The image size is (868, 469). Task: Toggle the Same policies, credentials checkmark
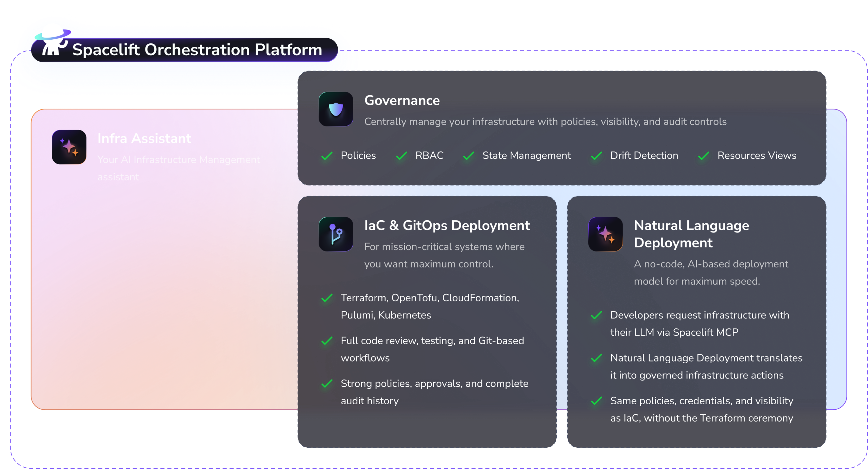pos(596,401)
